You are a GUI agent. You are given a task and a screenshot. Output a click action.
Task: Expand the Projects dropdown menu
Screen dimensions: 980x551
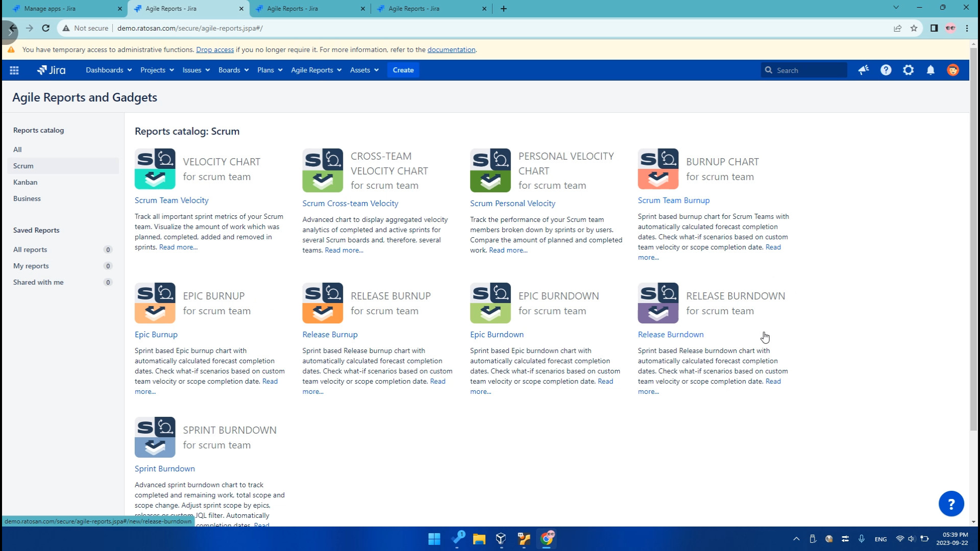point(157,70)
